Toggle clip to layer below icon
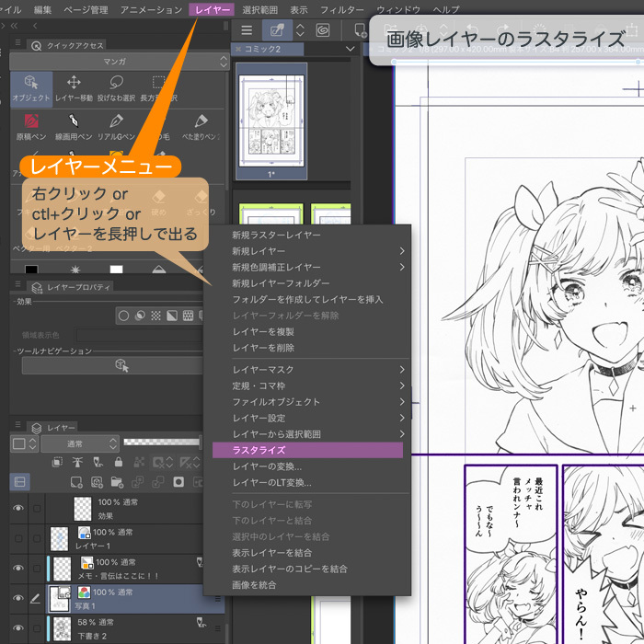 point(57,462)
